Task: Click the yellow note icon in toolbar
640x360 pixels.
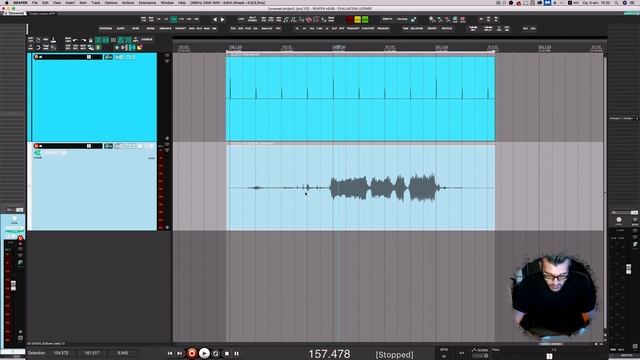Action: coord(140,48)
